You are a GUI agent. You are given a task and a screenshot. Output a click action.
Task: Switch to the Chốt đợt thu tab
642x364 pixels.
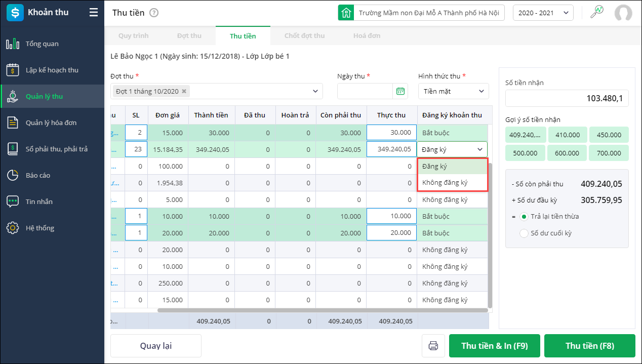click(304, 36)
